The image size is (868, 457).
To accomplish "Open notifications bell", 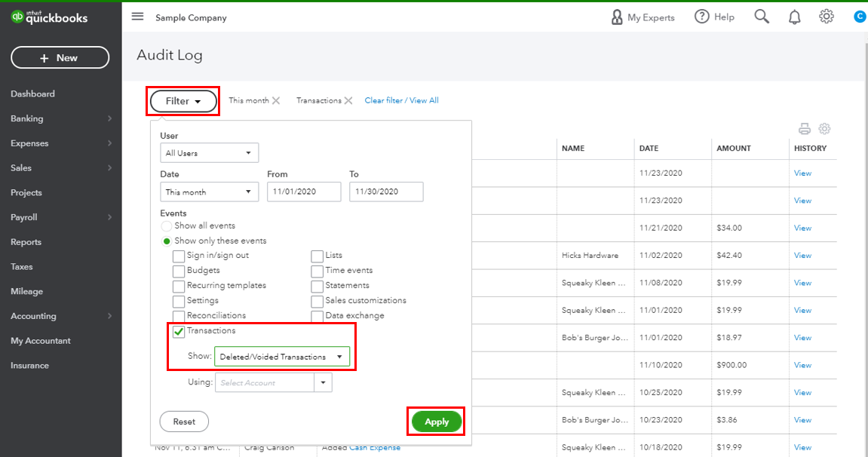I will pos(794,17).
